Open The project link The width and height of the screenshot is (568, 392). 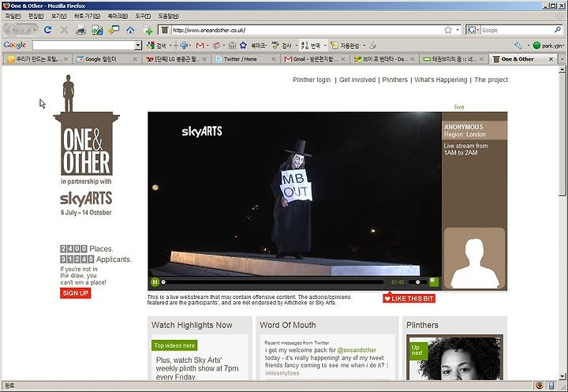491,80
